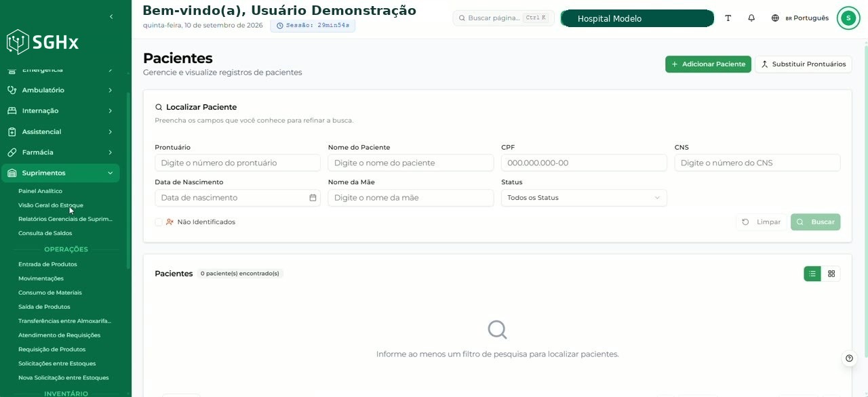868x397 pixels.
Task: Toggle Não Identificados checkbox
Action: [x=159, y=222]
